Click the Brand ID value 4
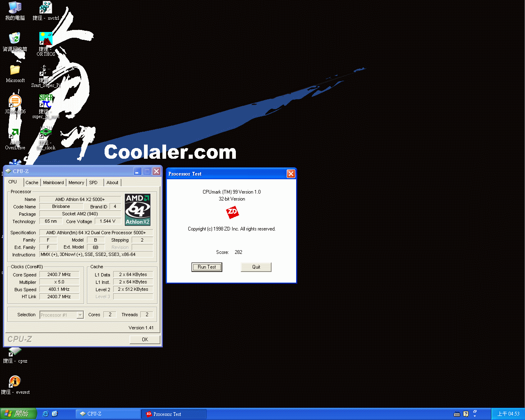 coord(115,206)
